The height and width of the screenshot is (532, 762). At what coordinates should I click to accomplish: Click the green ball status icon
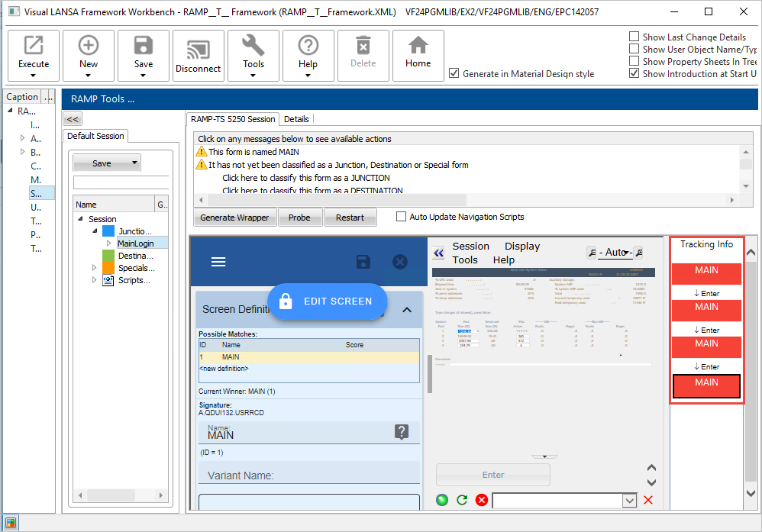[442, 500]
